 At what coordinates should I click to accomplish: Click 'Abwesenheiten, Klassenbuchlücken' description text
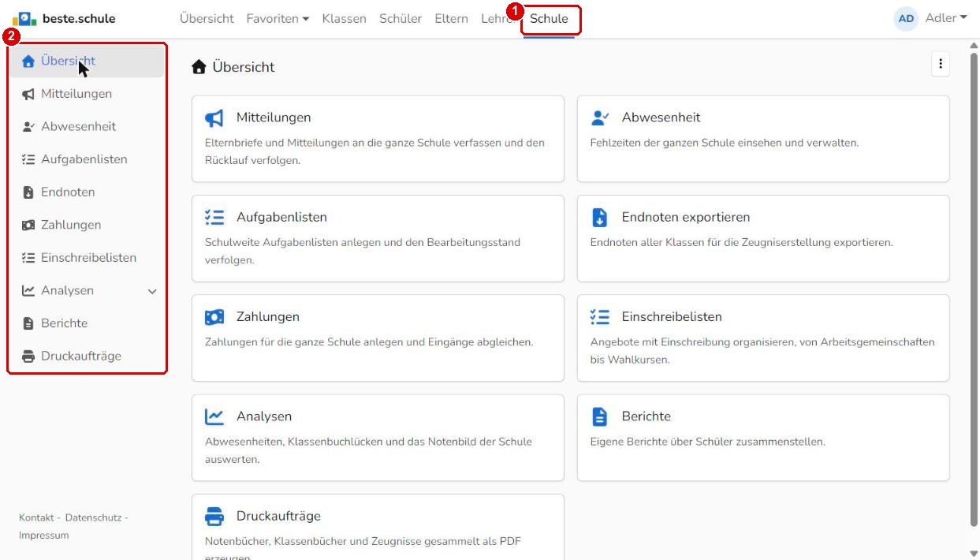point(368,450)
